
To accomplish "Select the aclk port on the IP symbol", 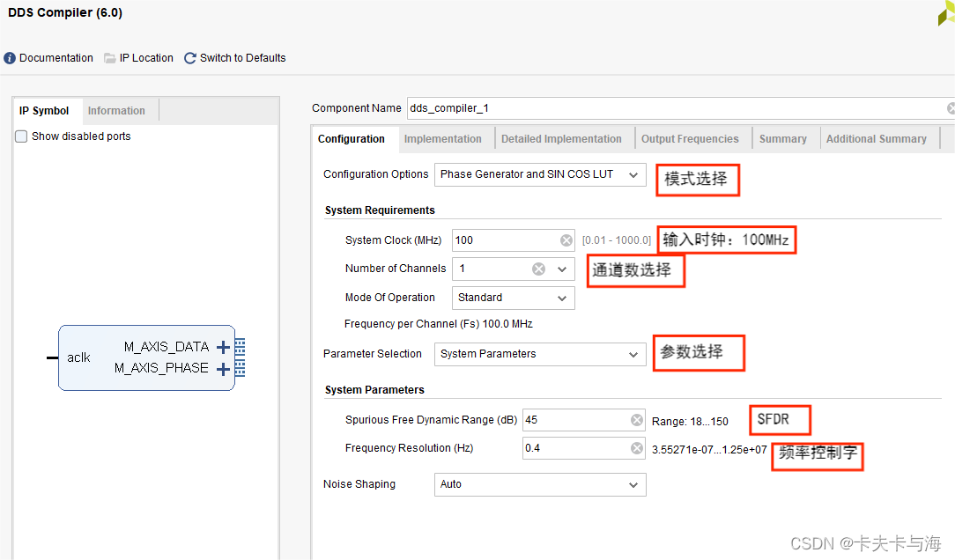I will pos(78,357).
